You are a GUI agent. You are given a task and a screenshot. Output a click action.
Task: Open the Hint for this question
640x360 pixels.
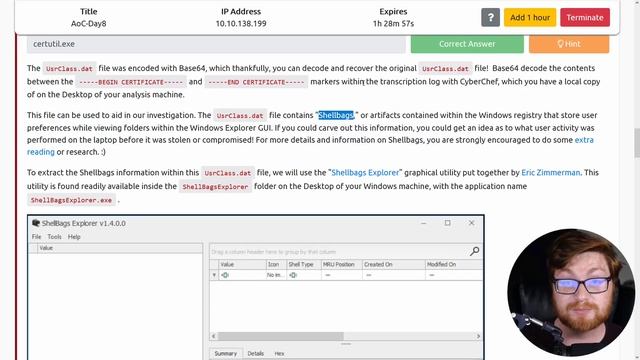(569, 44)
